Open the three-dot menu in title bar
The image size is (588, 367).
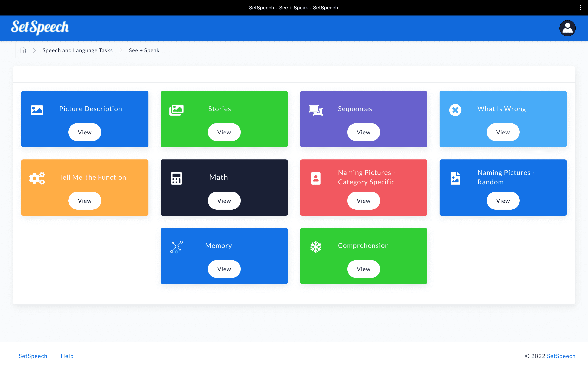pyautogui.click(x=580, y=8)
